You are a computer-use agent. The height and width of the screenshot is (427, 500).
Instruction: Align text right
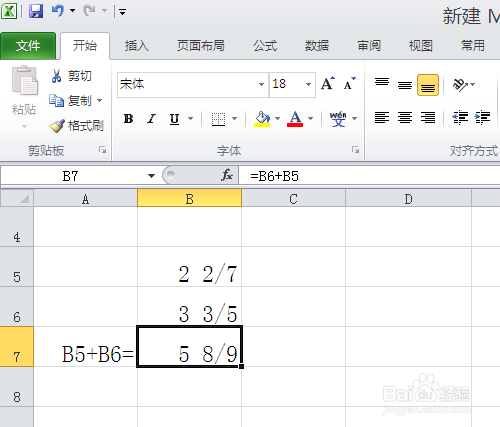pos(428,117)
